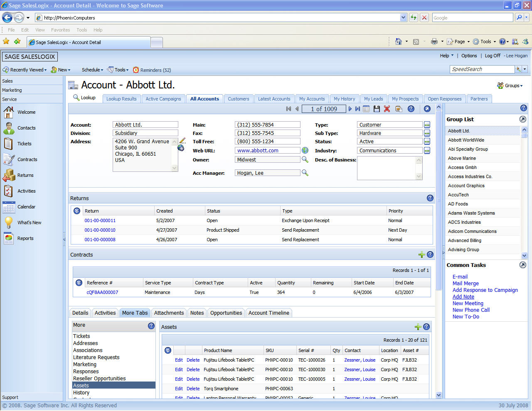Screen dimensions: 532x411
Task: Select the Account Timeline tab
Action: 269,313
